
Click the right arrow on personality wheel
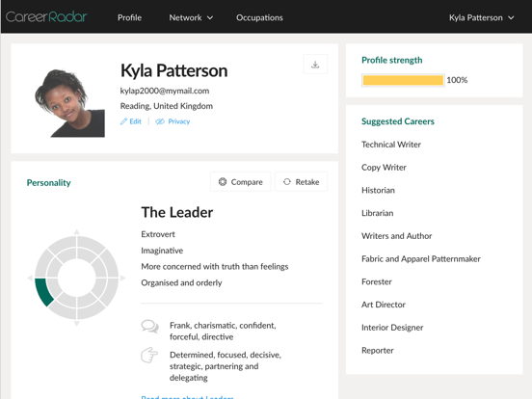(x=122, y=279)
